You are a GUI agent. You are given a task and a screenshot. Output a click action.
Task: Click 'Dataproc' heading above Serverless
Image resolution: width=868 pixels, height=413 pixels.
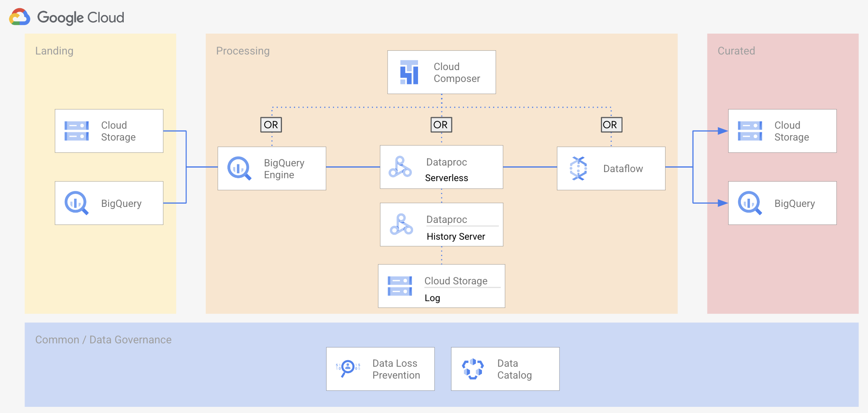pyautogui.click(x=446, y=162)
